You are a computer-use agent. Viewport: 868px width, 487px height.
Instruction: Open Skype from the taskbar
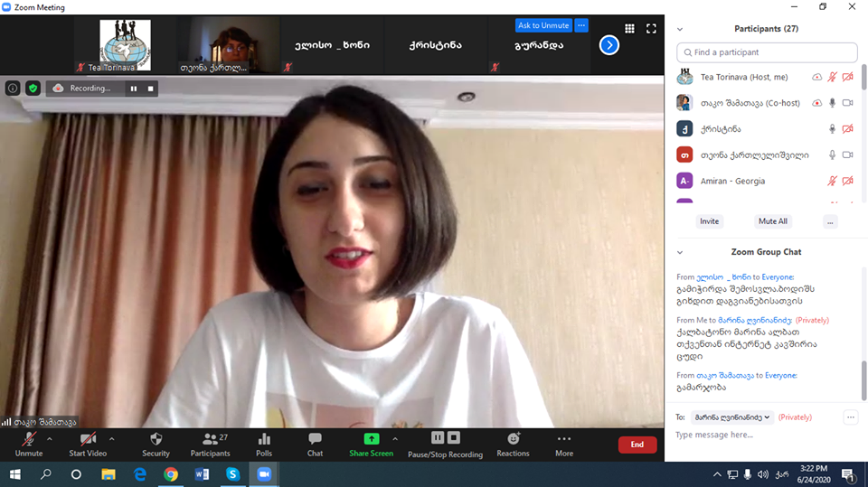click(232, 474)
